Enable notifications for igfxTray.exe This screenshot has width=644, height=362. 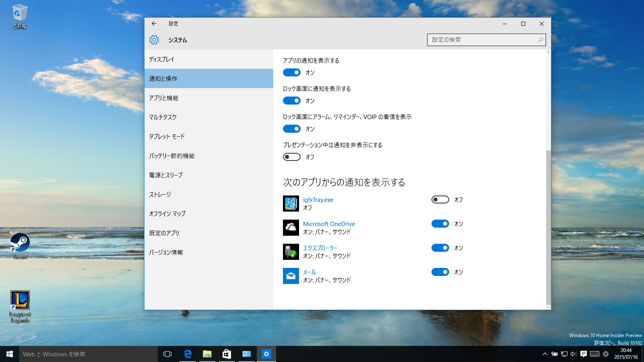pyautogui.click(x=440, y=200)
